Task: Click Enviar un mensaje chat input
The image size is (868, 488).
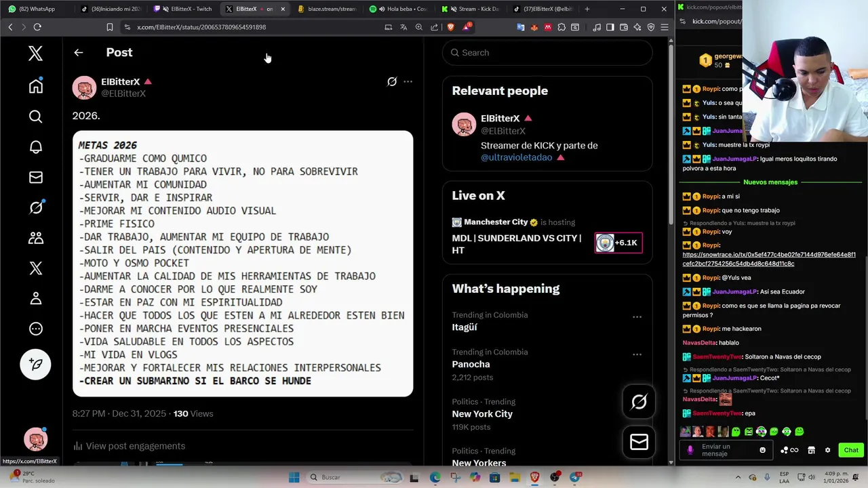Action: pos(727,450)
